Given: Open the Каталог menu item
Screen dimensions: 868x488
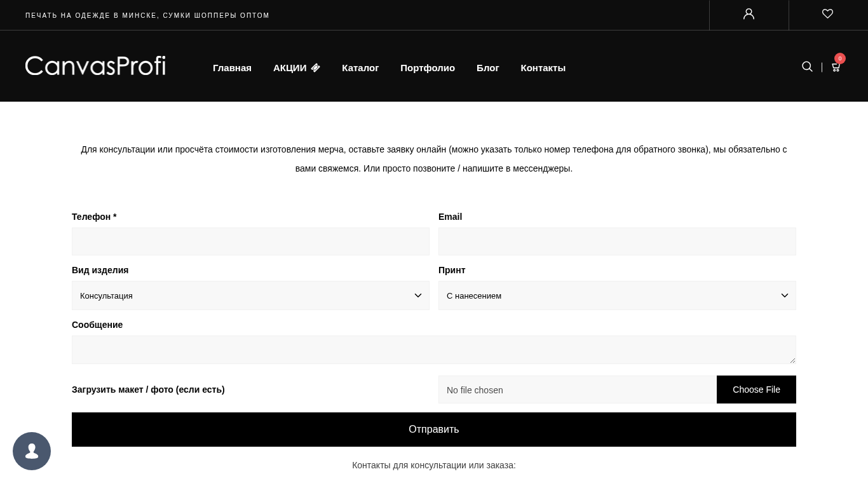Looking at the screenshot, I should click(360, 67).
